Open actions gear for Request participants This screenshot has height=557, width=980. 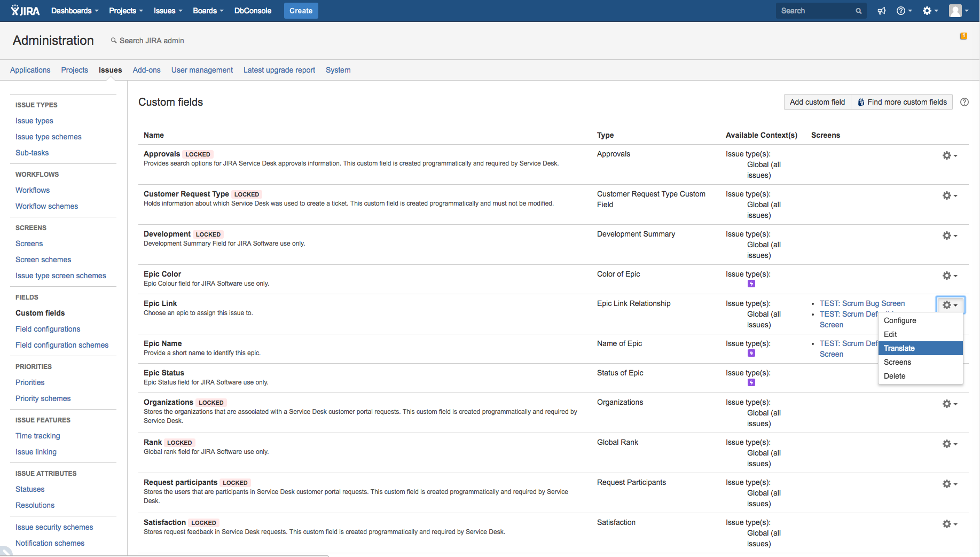point(950,484)
